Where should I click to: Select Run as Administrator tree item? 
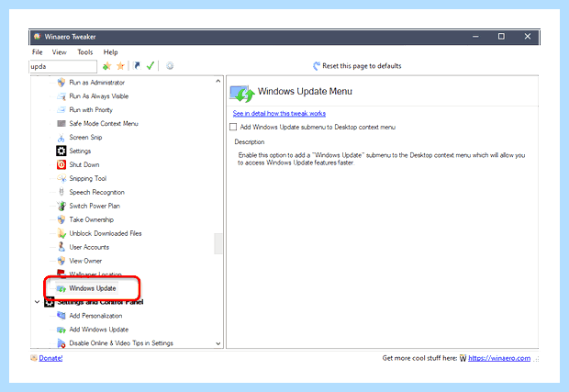tap(97, 83)
